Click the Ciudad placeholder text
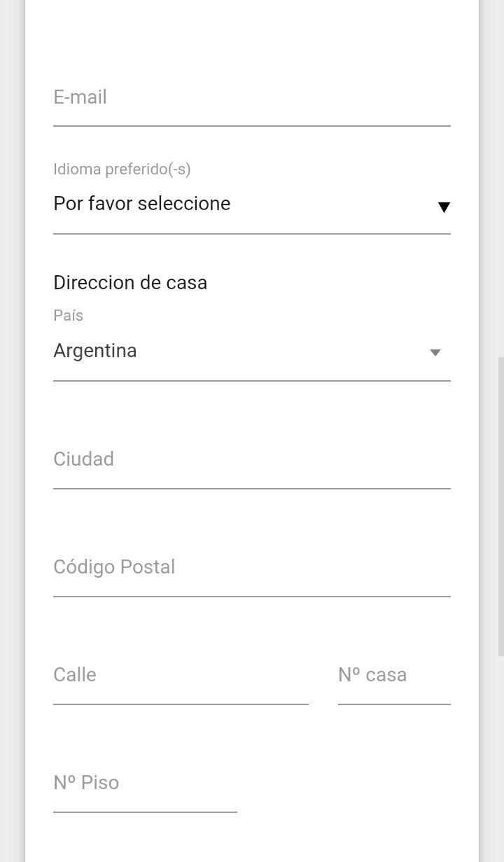This screenshot has width=504, height=862. pyautogui.click(x=83, y=459)
